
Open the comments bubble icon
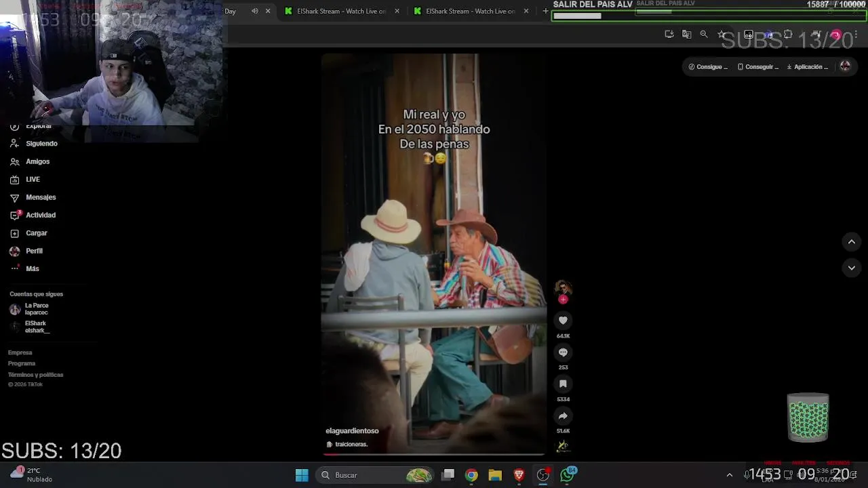point(563,352)
